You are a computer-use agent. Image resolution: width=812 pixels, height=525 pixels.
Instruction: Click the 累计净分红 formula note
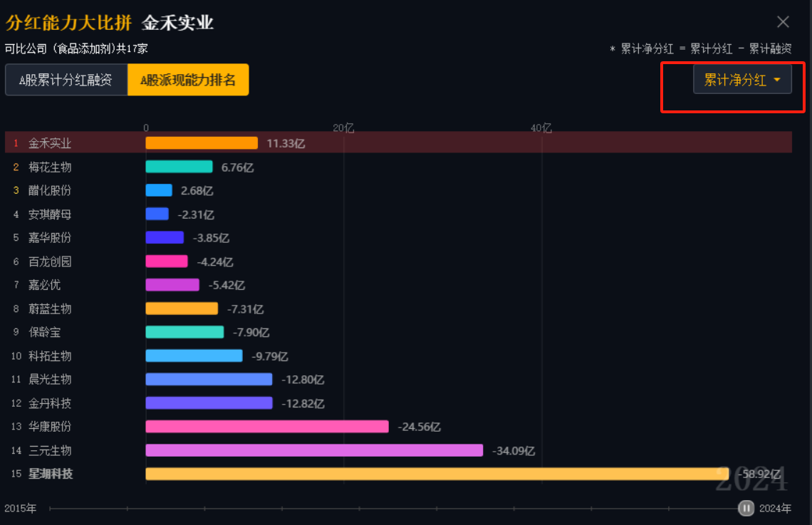(x=700, y=48)
